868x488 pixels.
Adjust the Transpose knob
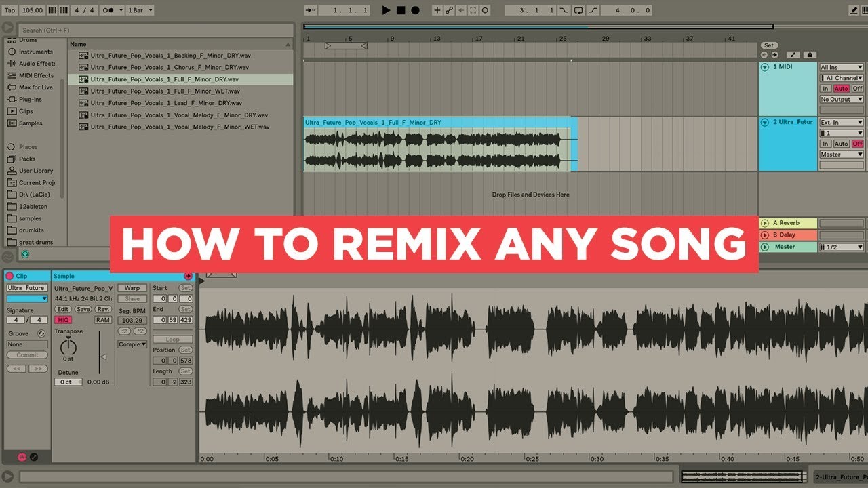pos(68,347)
